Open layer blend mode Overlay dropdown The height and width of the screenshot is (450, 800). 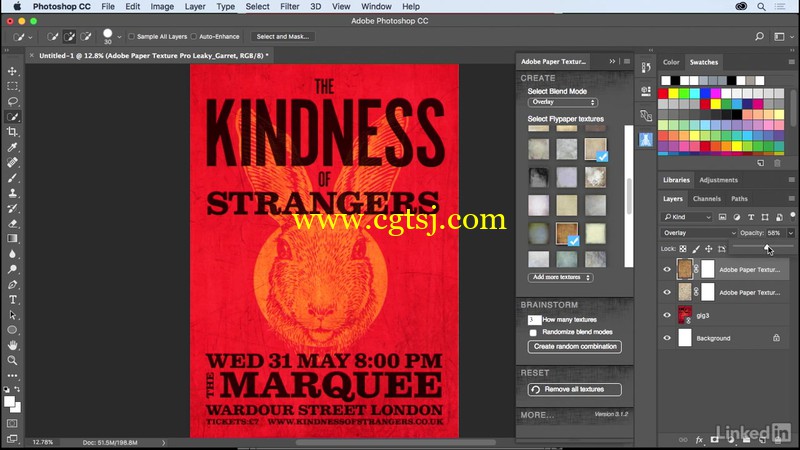pyautogui.click(x=698, y=233)
